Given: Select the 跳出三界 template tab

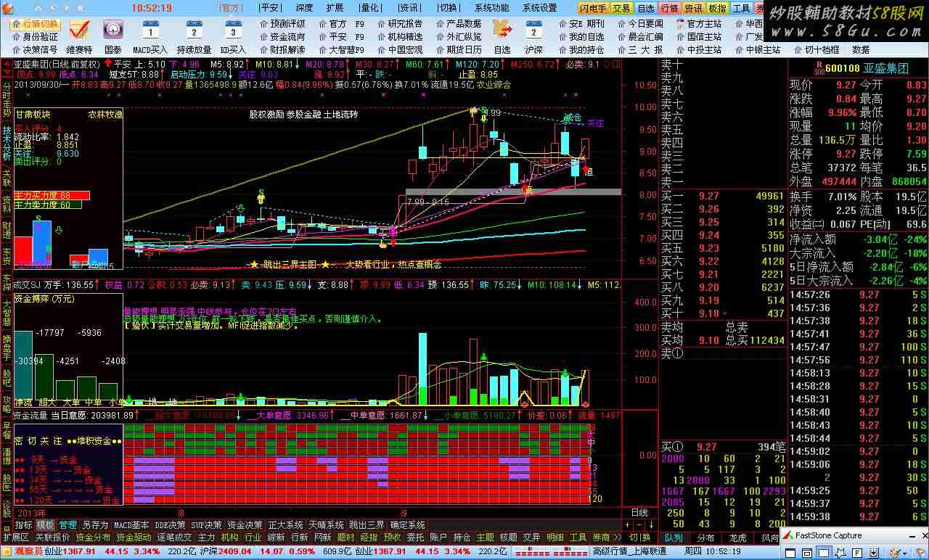Looking at the screenshot, I should 367,524.
